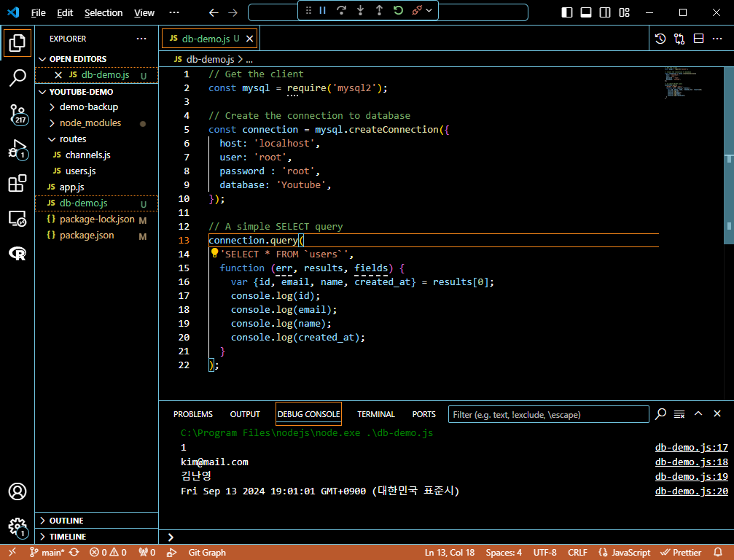Screen dimensions: 734x560
Task: Open the Accounts menu
Action: coord(17,491)
